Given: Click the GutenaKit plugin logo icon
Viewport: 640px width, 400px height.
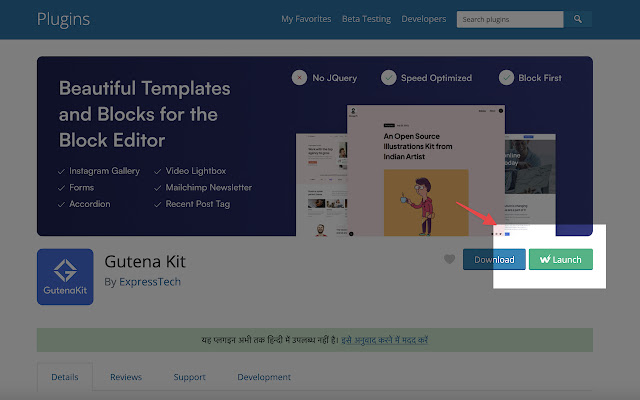Looking at the screenshot, I should [65, 277].
